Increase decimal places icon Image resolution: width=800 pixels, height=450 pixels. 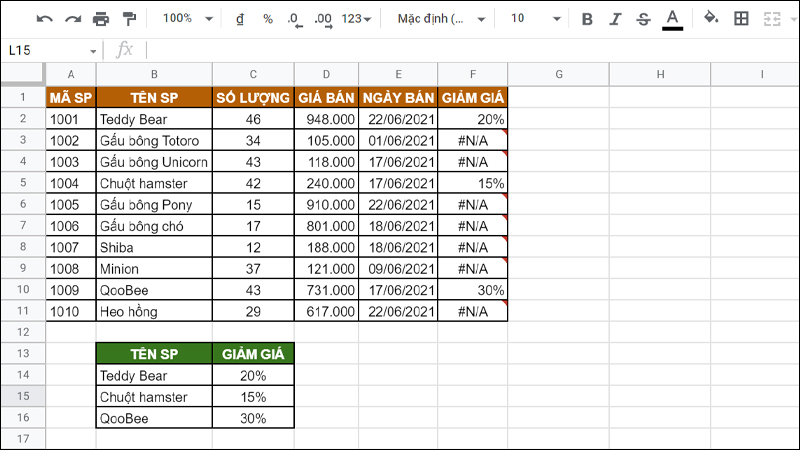(323, 19)
